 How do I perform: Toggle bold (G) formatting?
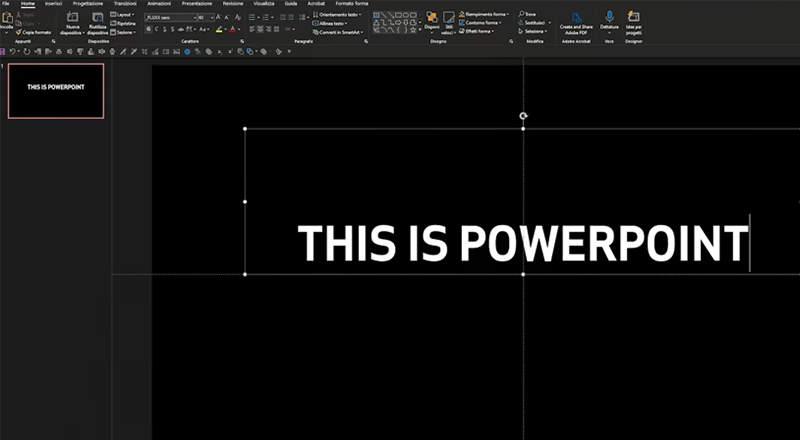[x=148, y=29]
